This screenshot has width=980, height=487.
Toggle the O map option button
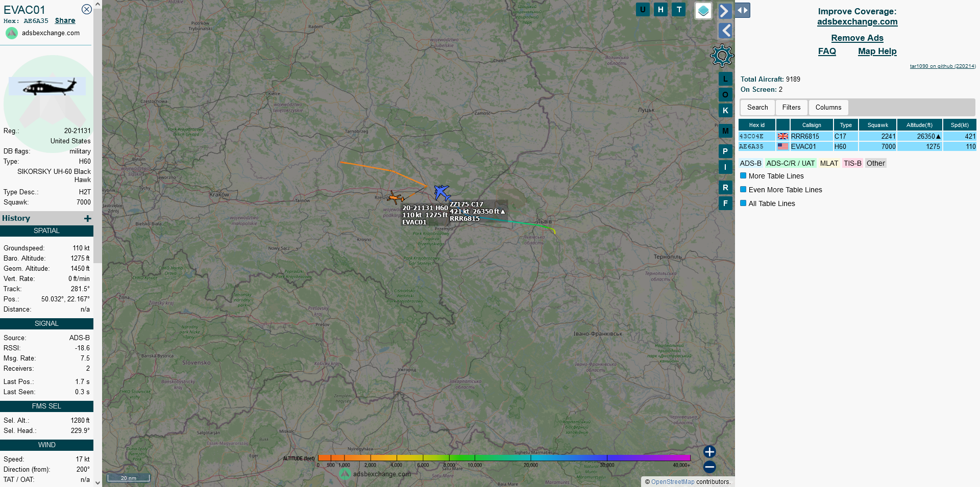tap(725, 95)
